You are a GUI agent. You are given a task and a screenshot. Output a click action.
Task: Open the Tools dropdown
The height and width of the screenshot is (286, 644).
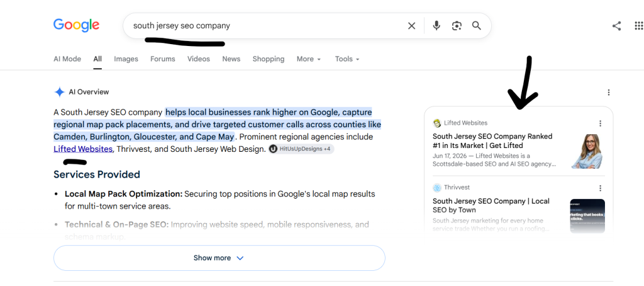[347, 59]
